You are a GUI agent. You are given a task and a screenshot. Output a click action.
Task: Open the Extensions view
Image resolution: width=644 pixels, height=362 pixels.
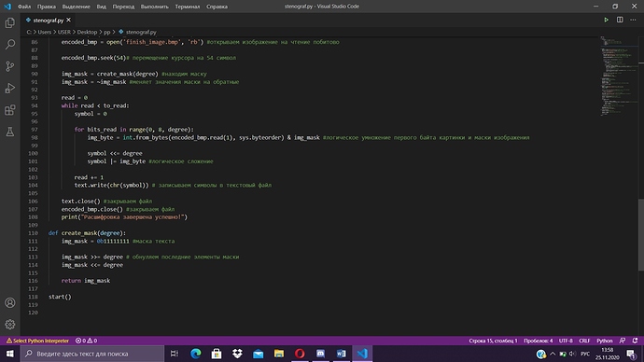[10, 109]
